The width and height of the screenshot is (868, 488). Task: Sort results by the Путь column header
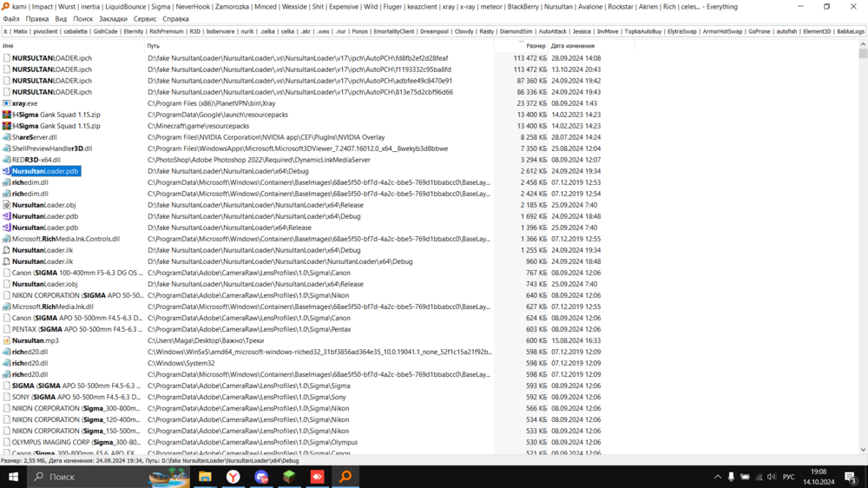[x=319, y=46]
